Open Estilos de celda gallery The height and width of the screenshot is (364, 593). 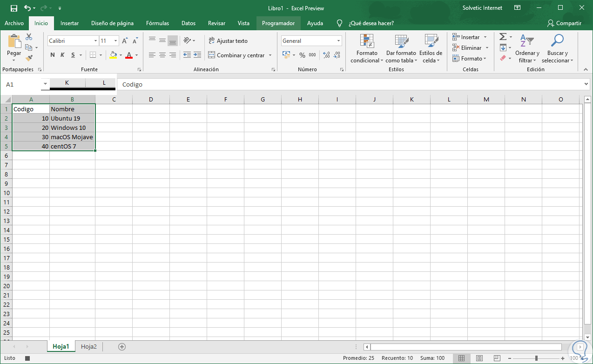pos(431,48)
